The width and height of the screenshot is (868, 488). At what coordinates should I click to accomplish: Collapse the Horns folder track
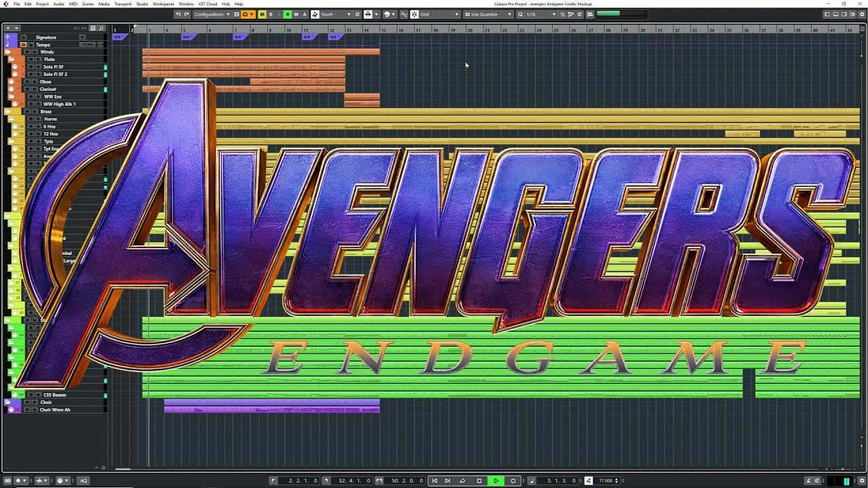[12, 119]
